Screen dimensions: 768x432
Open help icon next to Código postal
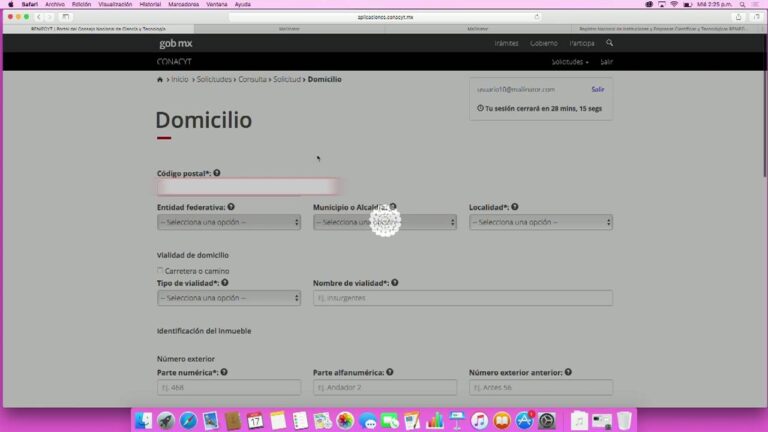pos(216,173)
